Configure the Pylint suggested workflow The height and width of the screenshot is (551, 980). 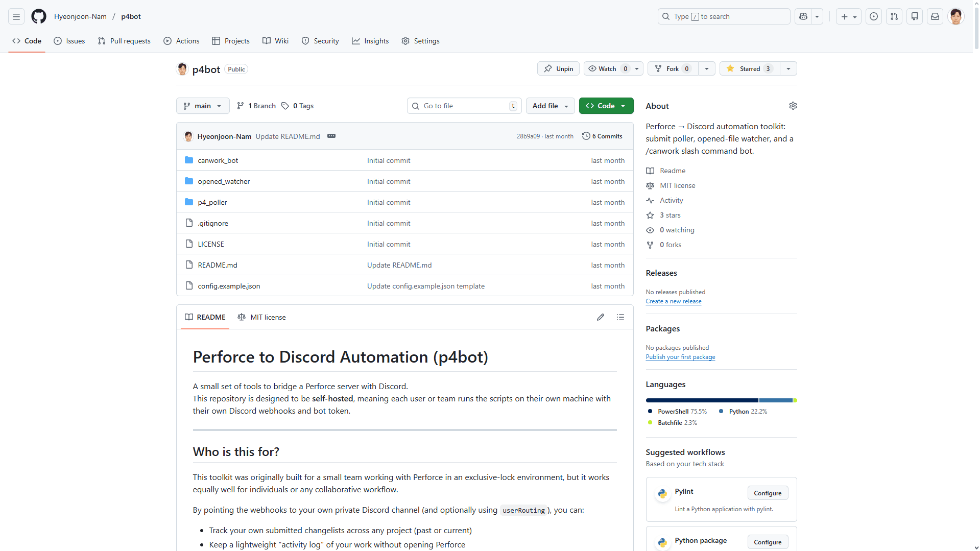pyautogui.click(x=768, y=492)
